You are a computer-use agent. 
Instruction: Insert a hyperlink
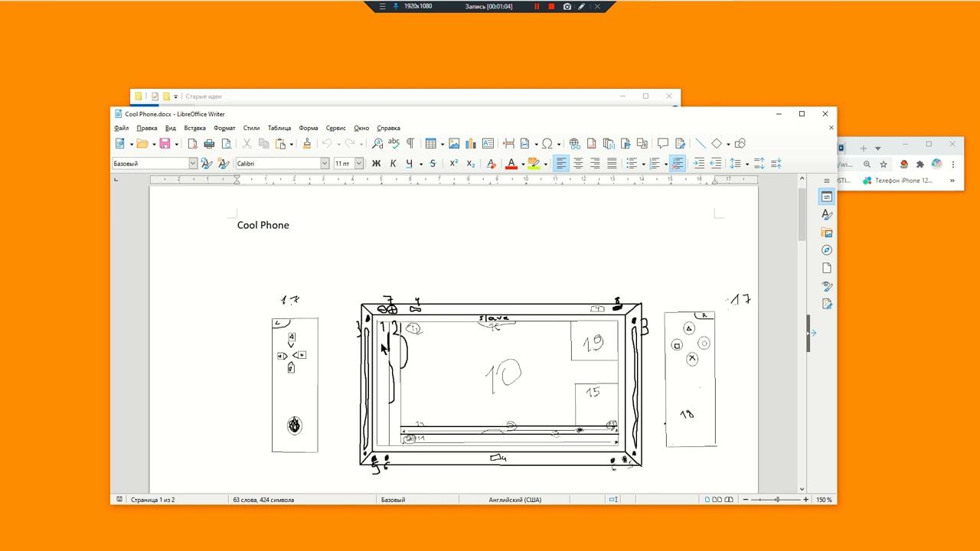[x=574, y=144]
